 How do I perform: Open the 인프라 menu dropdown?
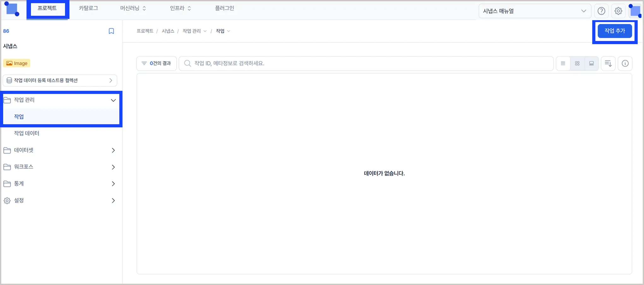180,8
